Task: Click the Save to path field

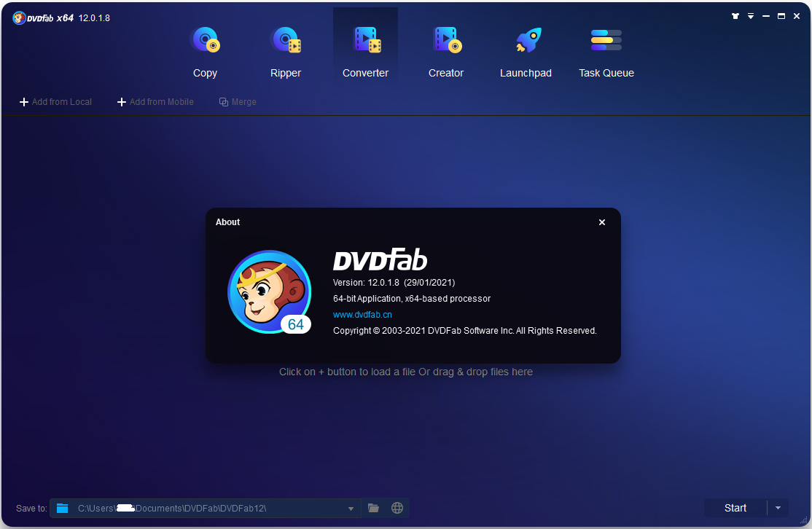Action: coord(204,508)
